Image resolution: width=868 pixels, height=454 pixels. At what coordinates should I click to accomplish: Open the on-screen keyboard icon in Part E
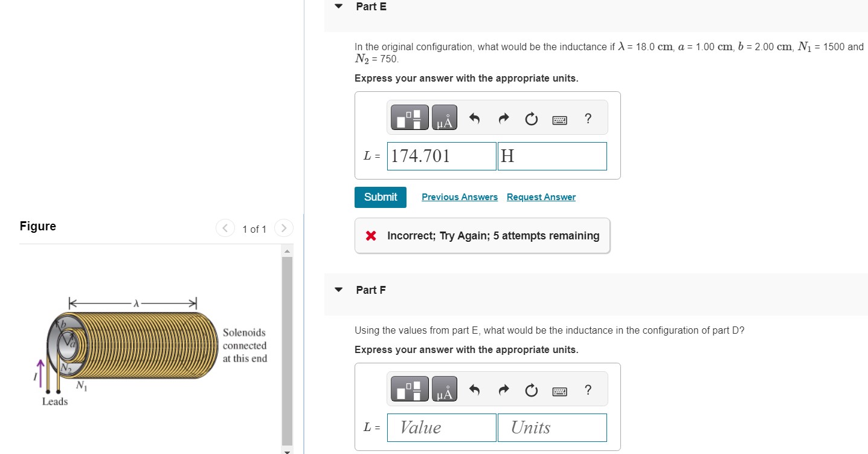click(x=559, y=119)
